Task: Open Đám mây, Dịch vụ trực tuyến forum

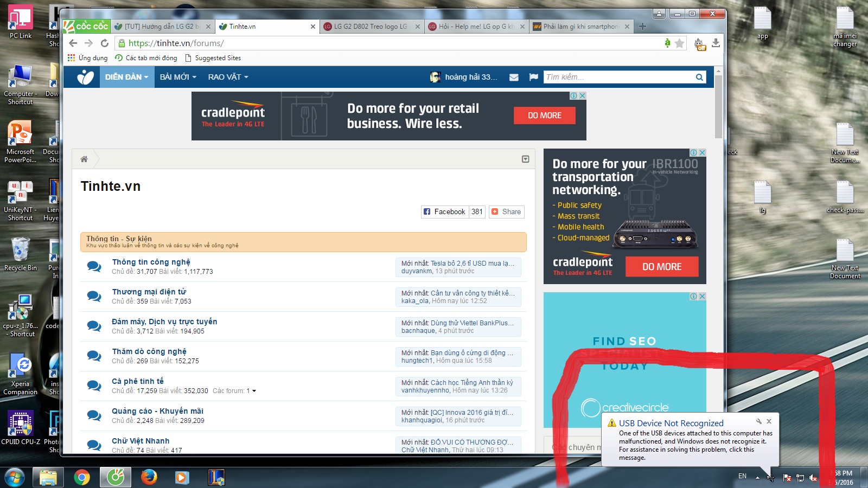Action: 164,322
